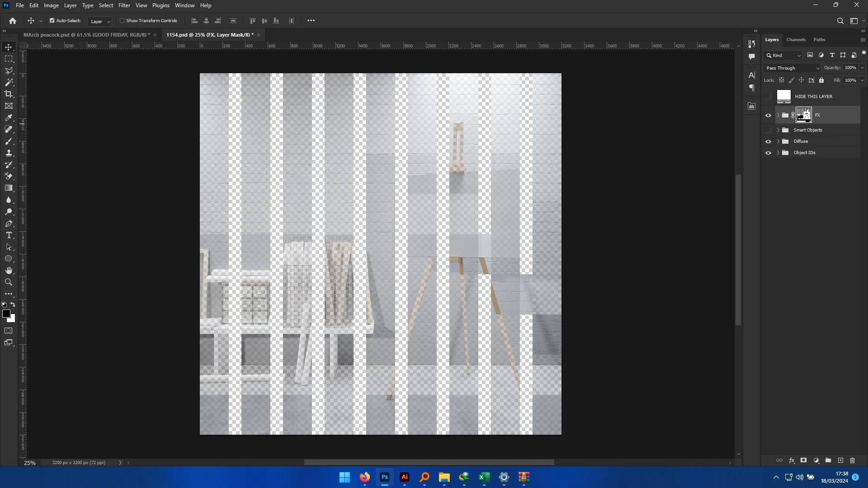Viewport: 868px width, 488px height.
Task: Select the Clone Stamp tool
Action: tap(9, 153)
